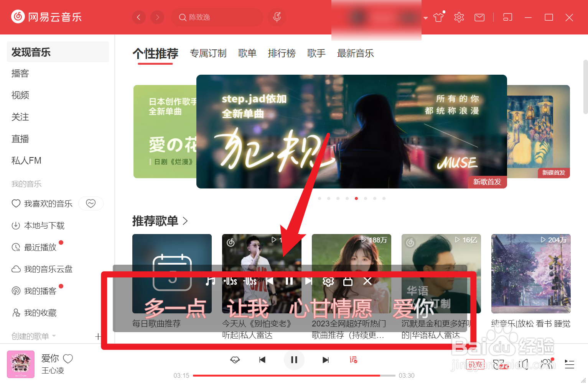Advance lyrics with the +0.5s button
Image resolution: width=588 pixels, height=385 pixels.
230,281
